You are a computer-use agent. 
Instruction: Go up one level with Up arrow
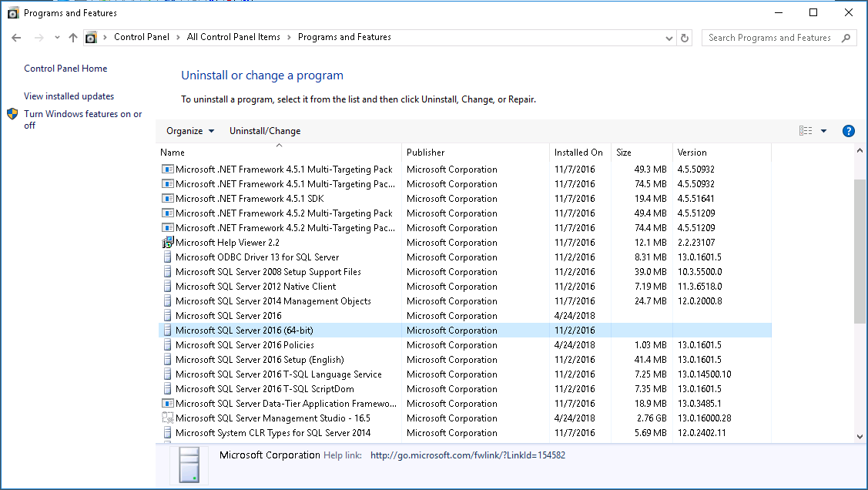(73, 38)
